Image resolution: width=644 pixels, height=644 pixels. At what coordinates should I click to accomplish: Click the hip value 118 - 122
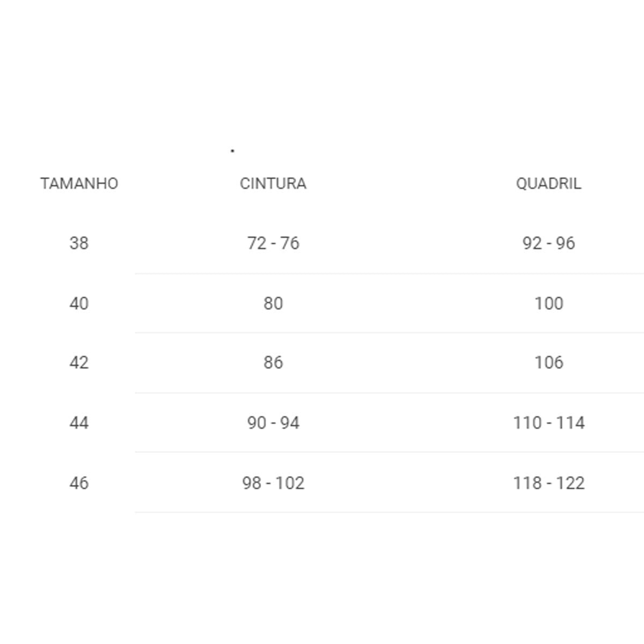click(548, 483)
